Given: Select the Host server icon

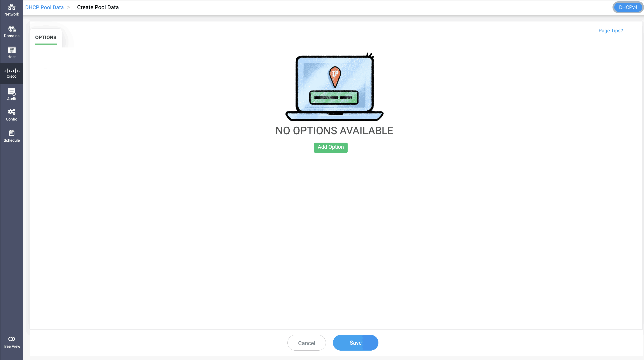Looking at the screenshot, I should 12,50.
